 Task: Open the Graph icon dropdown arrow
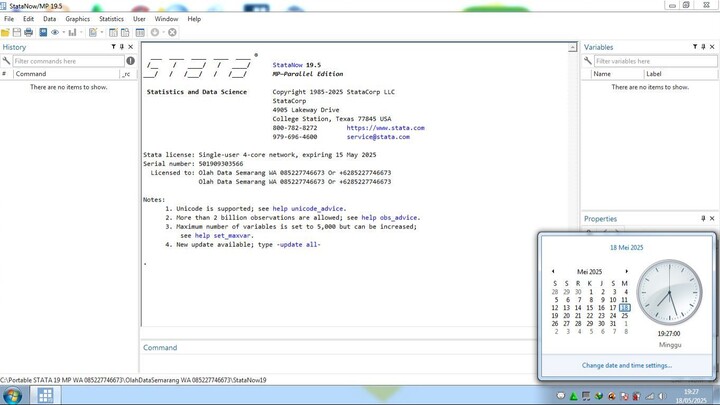[x=81, y=32]
